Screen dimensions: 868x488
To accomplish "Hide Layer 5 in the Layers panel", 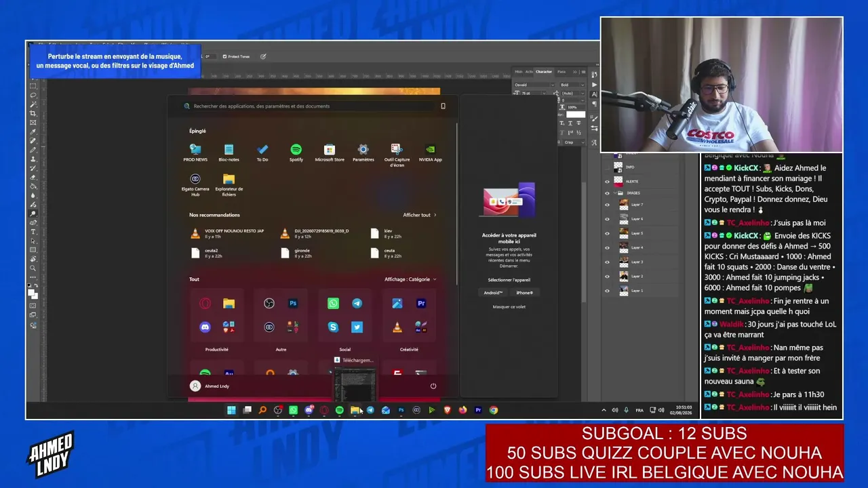I will click(607, 233).
